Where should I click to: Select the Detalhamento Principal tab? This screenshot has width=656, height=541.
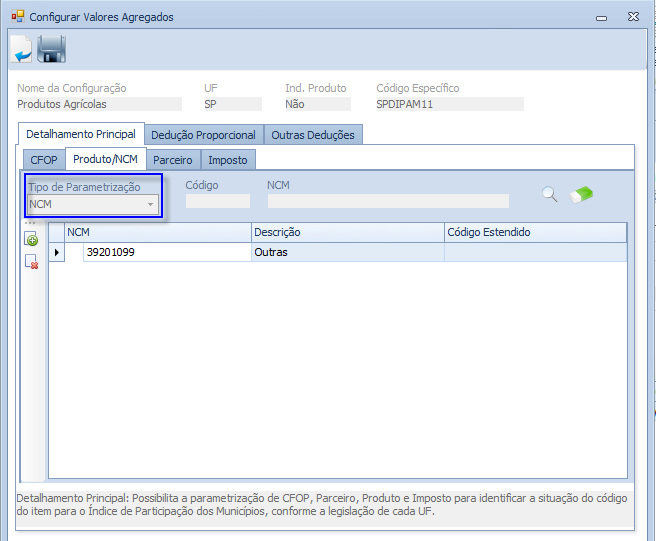(x=81, y=134)
